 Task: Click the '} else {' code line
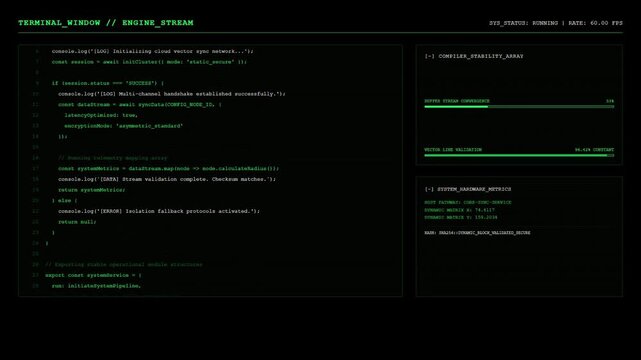[65, 201]
